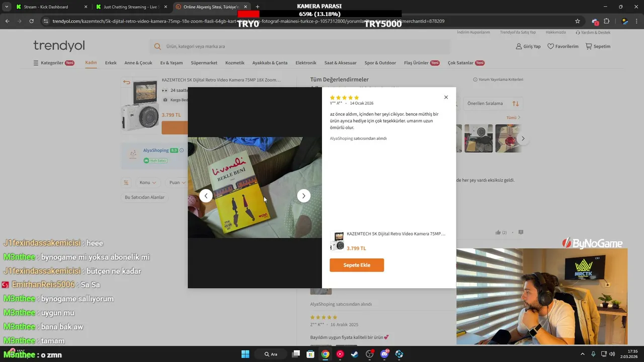Image resolution: width=644 pixels, height=362 pixels.
Task: Click the search magnifier icon
Action: pos(157,46)
